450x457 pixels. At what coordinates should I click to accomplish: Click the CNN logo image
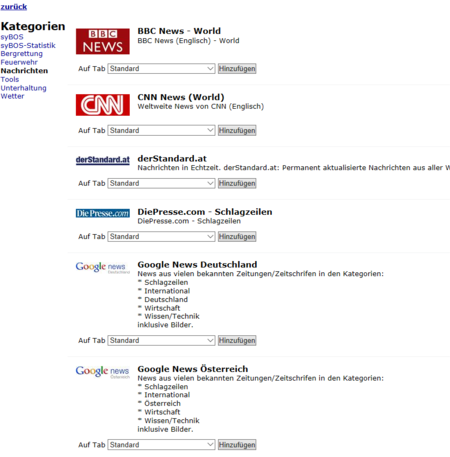103,105
